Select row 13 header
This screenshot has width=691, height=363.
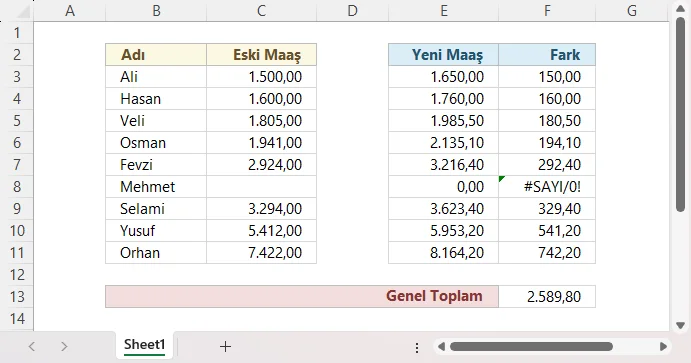click(x=17, y=297)
